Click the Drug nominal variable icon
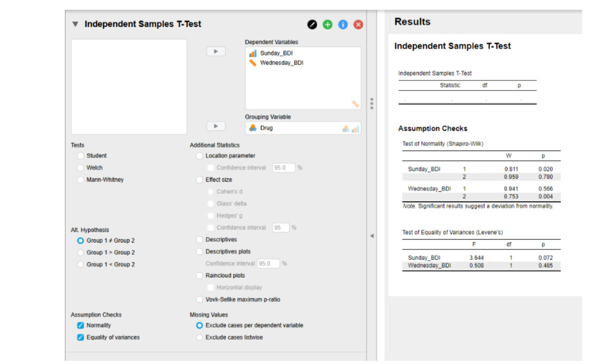Viewport: 610px width, 364px height. [253, 128]
